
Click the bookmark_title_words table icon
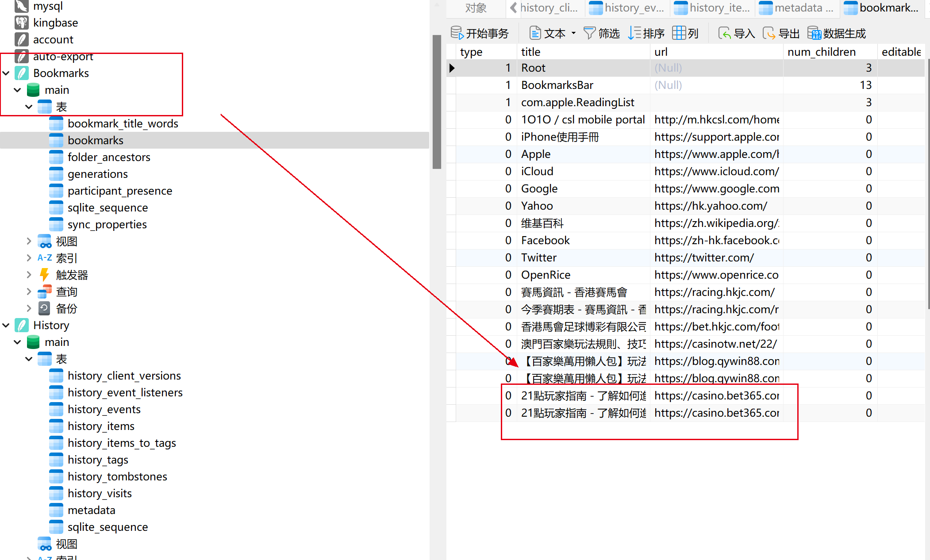tap(56, 123)
